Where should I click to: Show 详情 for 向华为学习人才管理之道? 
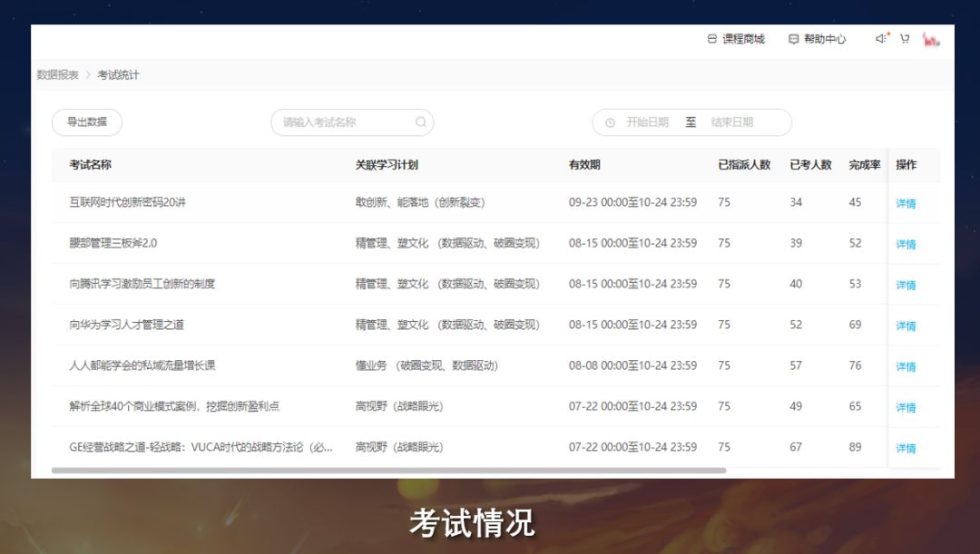pos(906,326)
